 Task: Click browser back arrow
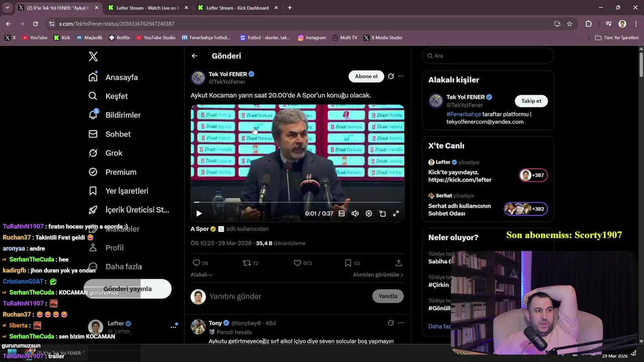tap(9, 24)
